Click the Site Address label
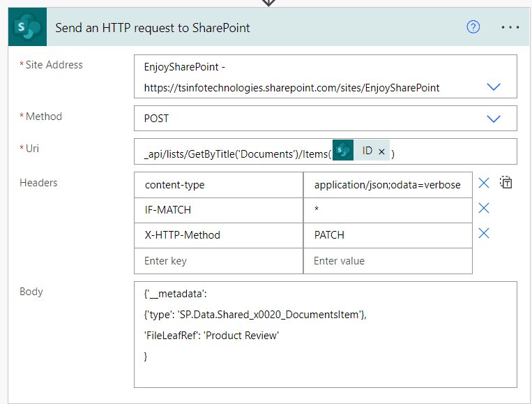This screenshot has height=404, width=532. 54,64
